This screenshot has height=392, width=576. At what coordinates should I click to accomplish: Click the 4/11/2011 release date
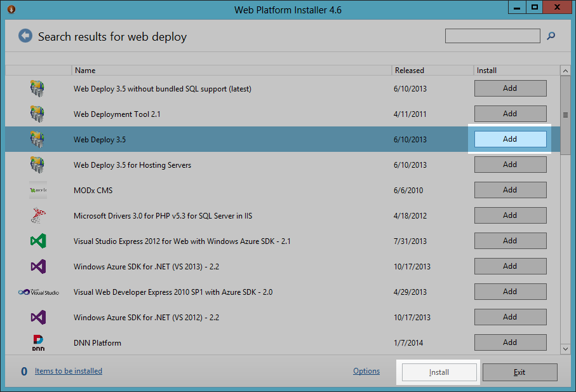(x=410, y=114)
